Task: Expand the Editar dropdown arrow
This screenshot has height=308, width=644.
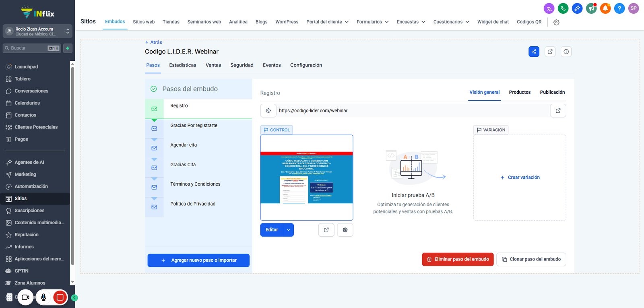Action: (289, 230)
